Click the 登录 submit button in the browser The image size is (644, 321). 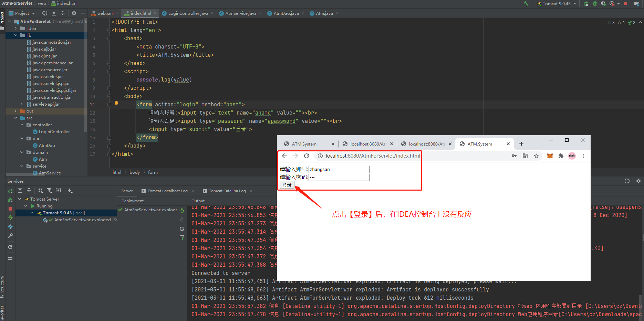(287, 185)
